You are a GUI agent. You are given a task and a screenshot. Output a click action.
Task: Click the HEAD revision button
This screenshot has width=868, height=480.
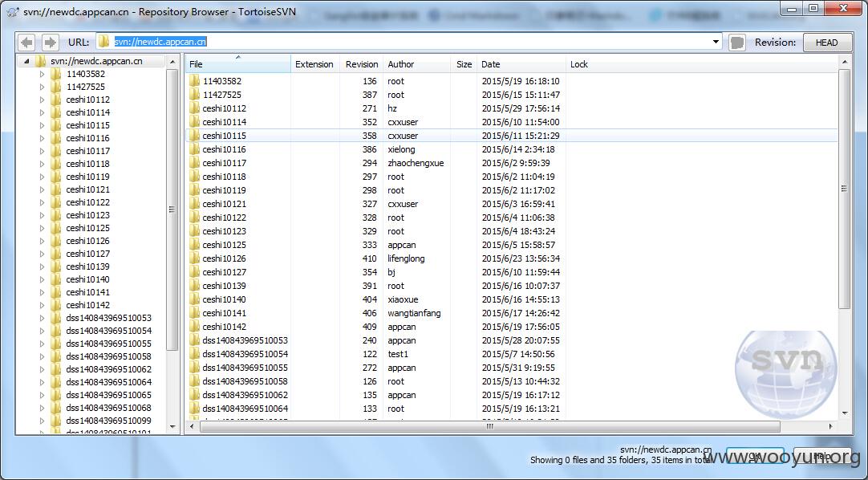pos(827,43)
